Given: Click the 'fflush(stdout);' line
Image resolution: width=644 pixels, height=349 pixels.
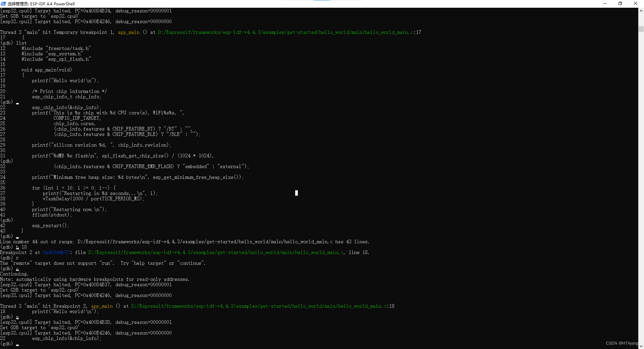Looking at the screenshot, I should 52,215.
